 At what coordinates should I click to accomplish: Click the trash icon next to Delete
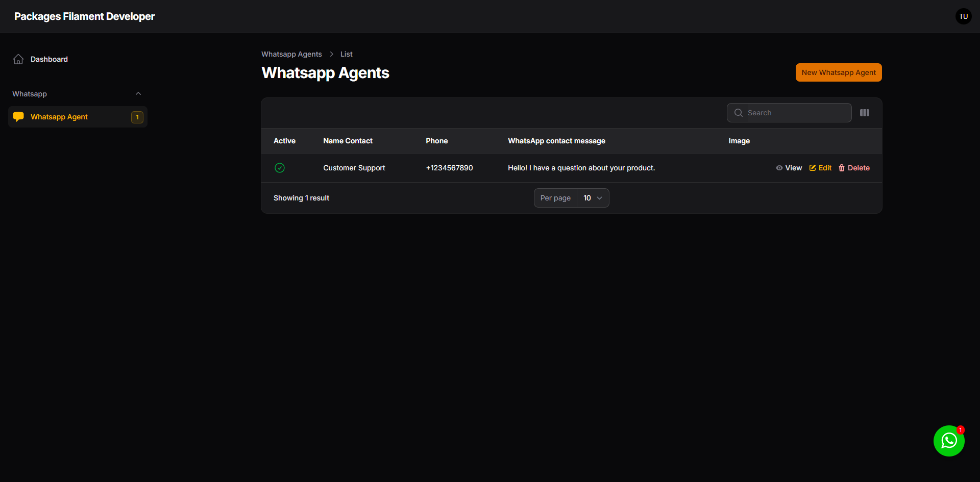coord(842,168)
